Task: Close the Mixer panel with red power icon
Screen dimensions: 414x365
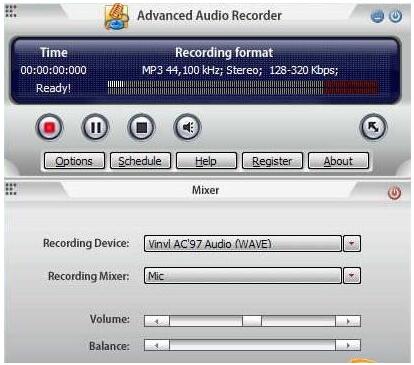Action: pyautogui.click(x=394, y=193)
